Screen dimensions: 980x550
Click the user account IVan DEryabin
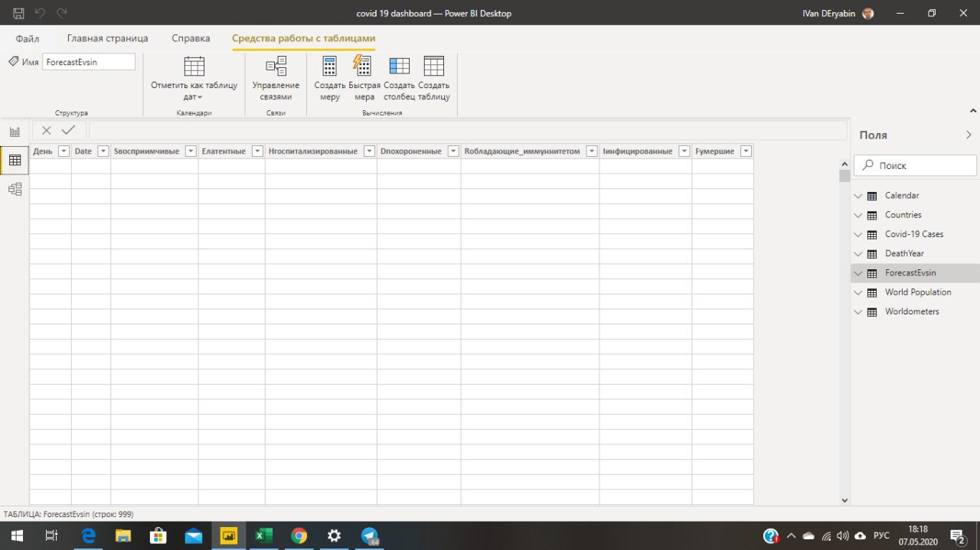point(838,13)
